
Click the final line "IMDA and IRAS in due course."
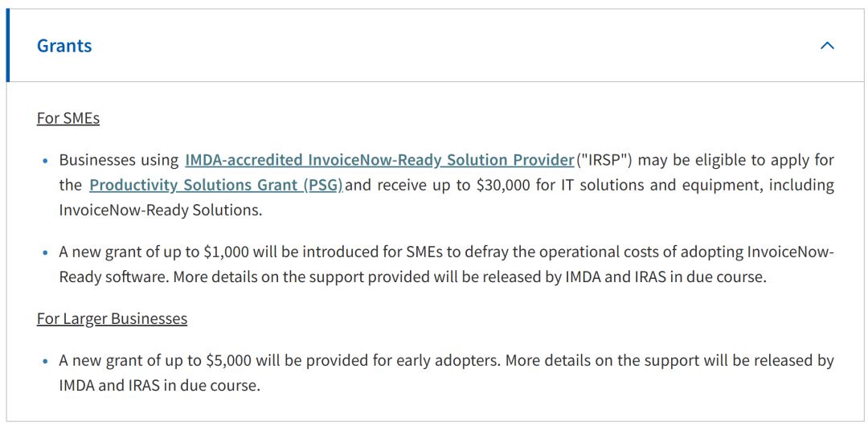pos(159,385)
